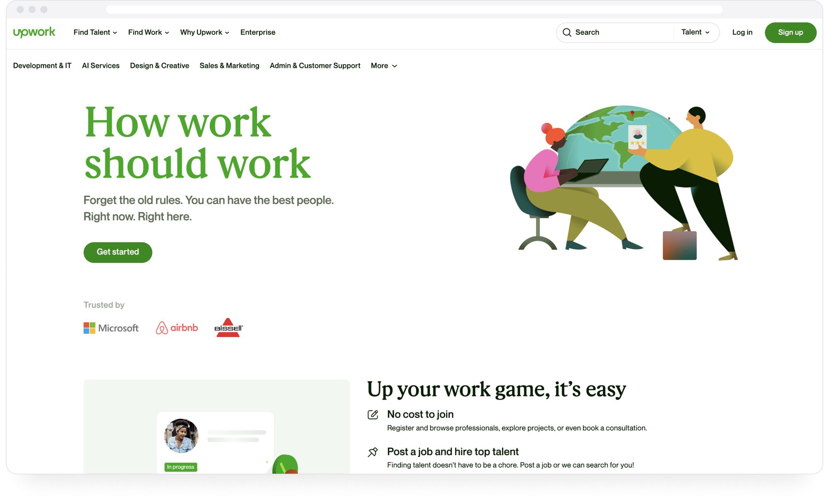This screenshot has width=829, height=504.
Task: Click the Enterprise menu item
Action: pyautogui.click(x=257, y=32)
